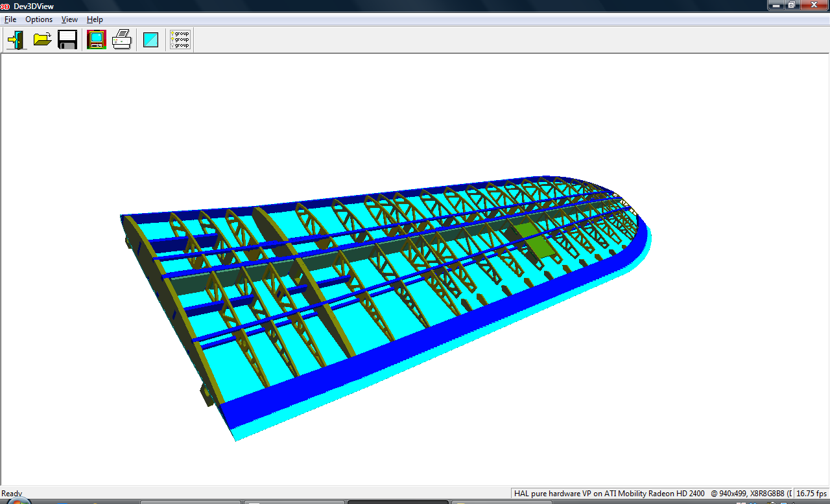The height and width of the screenshot is (504, 830).
Task: Open a file with the yellow folder icon
Action: (42, 40)
